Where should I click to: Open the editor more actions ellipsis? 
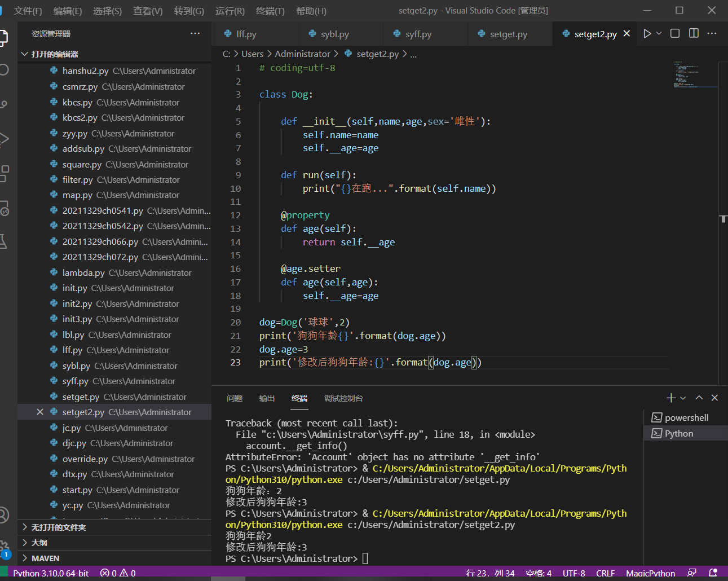[712, 34]
